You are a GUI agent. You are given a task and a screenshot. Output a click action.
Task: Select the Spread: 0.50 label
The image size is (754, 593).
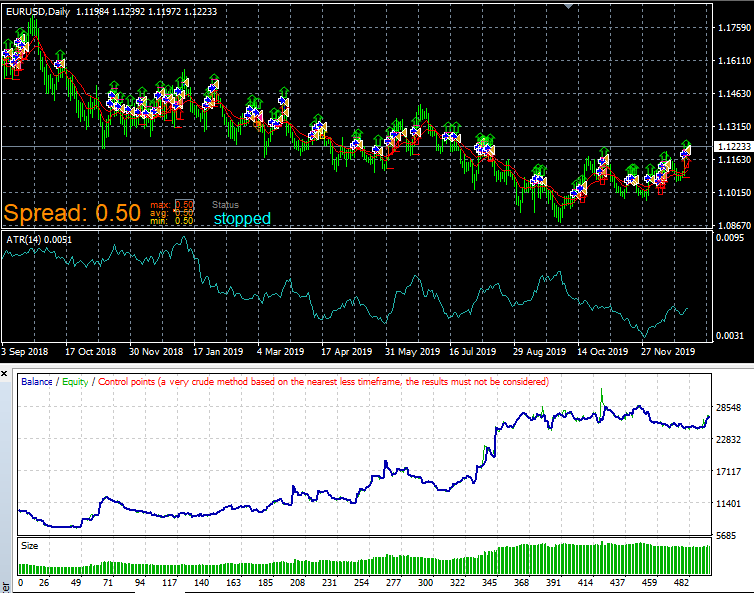(72, 213)
